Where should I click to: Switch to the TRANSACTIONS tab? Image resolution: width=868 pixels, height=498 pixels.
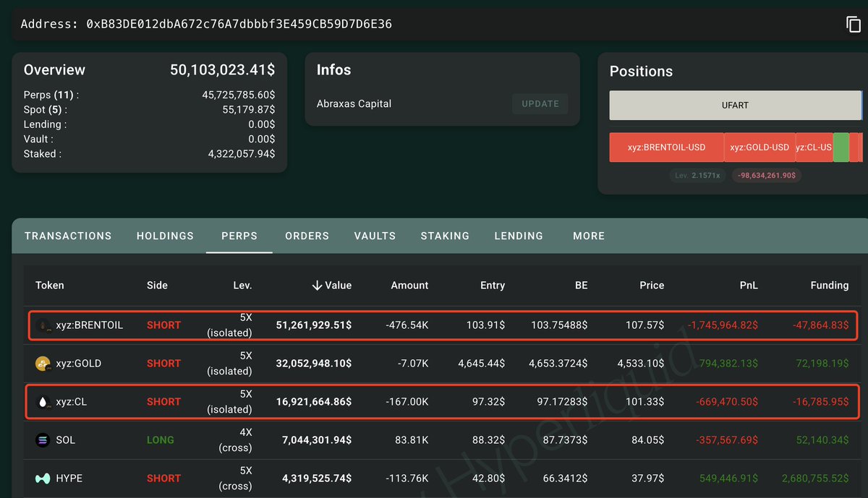coord(68,236)
